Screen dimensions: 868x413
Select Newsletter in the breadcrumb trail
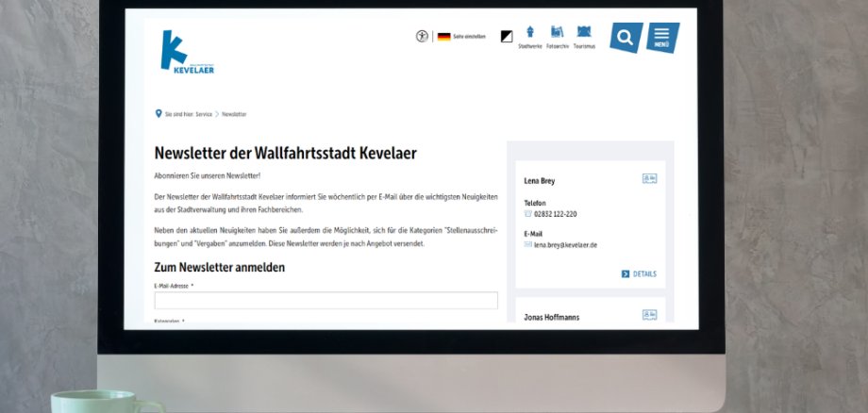234,114
